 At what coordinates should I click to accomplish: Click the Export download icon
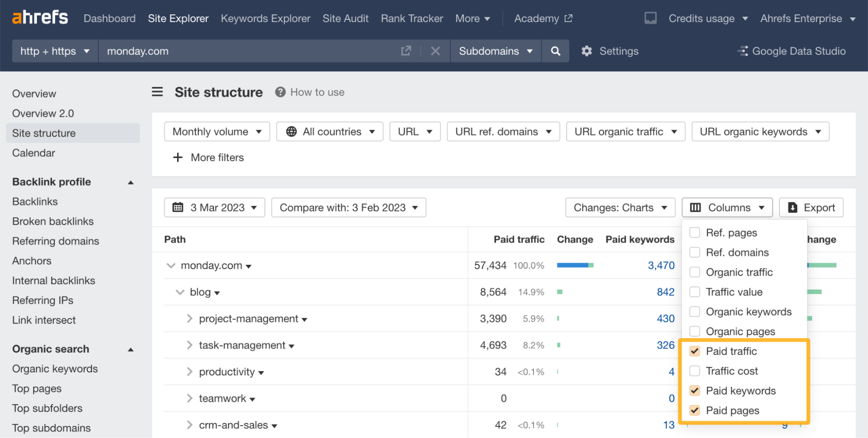tap(793, 207)
